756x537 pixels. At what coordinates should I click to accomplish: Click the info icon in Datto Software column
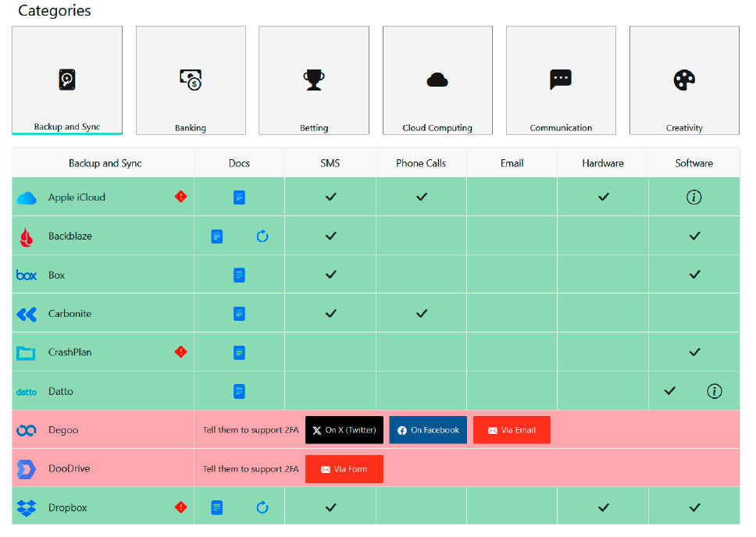point(715,391)
